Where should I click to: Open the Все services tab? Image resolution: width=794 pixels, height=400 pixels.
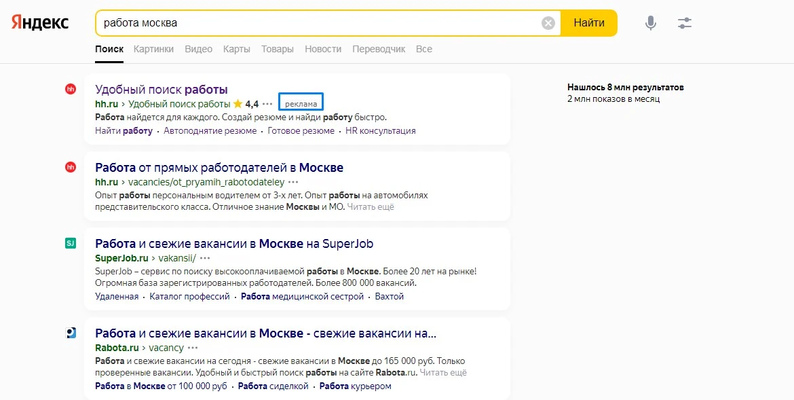click(x=424, y=49)
